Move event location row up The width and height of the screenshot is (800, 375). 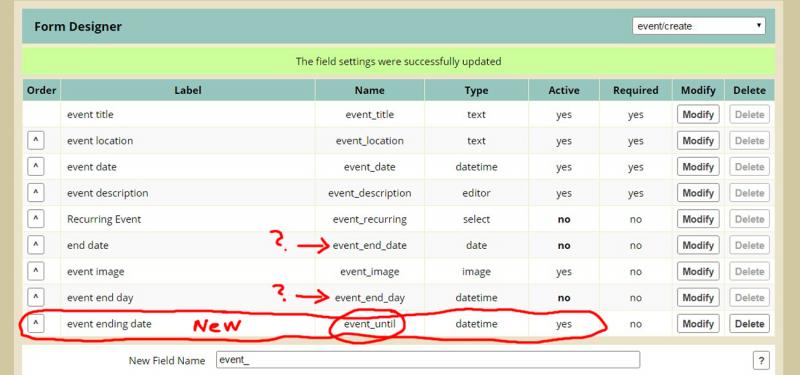point(36,140)
